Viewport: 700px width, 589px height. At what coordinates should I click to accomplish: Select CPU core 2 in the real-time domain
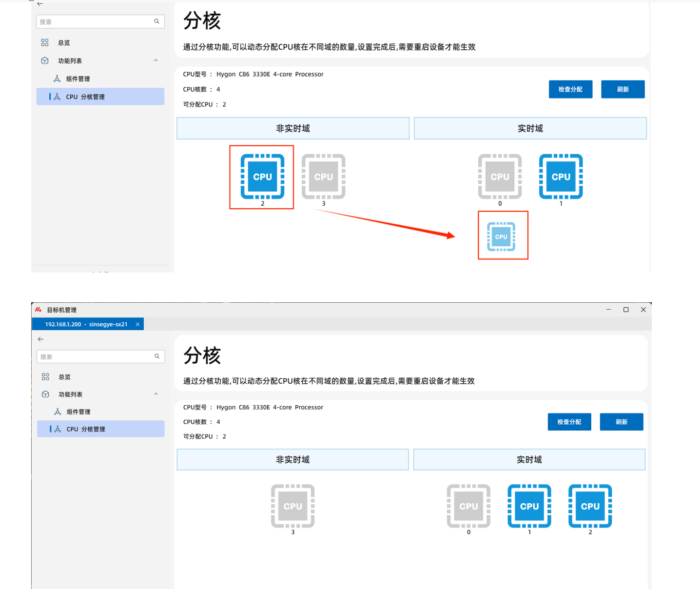590,506
